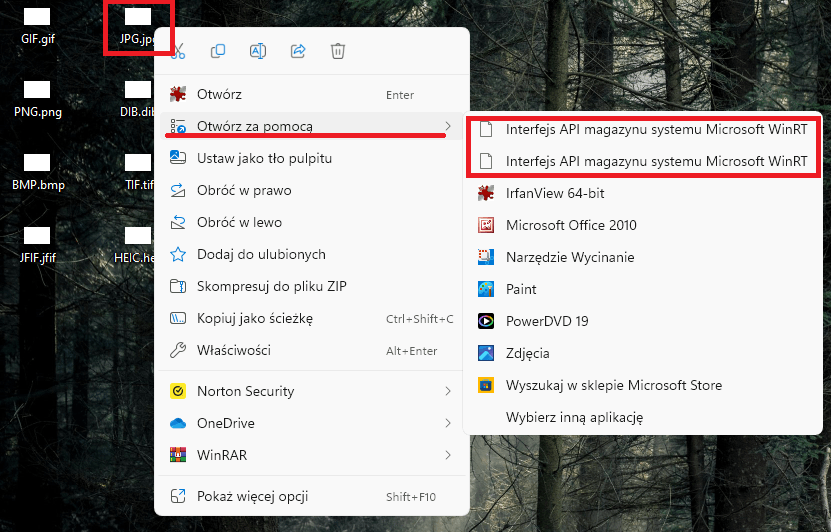831x532 pixels.
Task: Open with IrfanView 64-bit
Action: [x=643, y=193]
